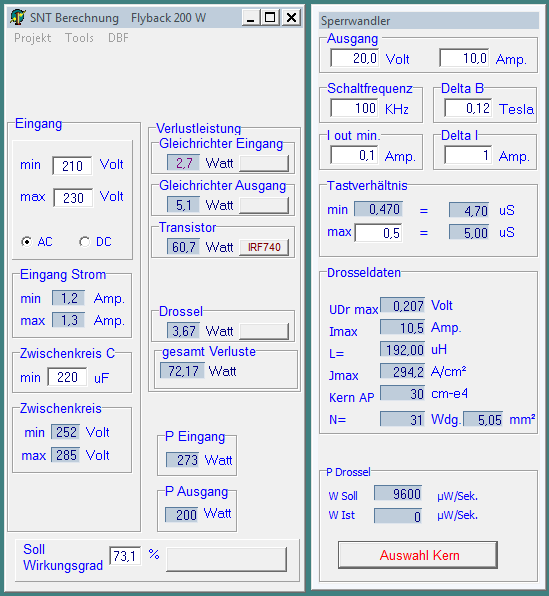Click the Soll Wirkungsgrad percent field

pyautogui.click(x=125, y=556)
